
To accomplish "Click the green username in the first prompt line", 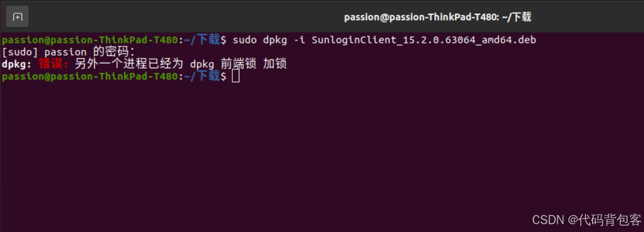I will (89, 40).
